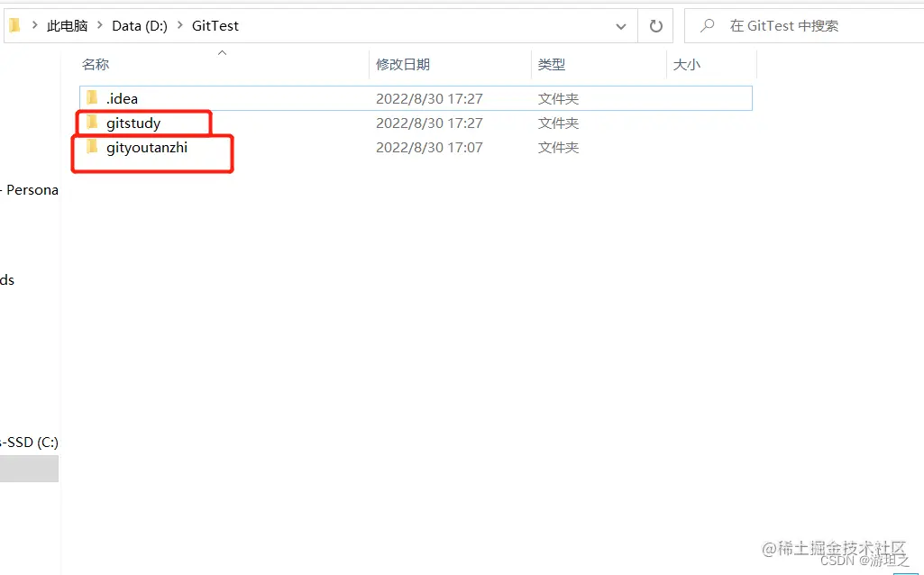Screen dimensions: 924x575
Task: Expand the chevron after 此电脑 breadcrumb
Action: coord(99,25)
